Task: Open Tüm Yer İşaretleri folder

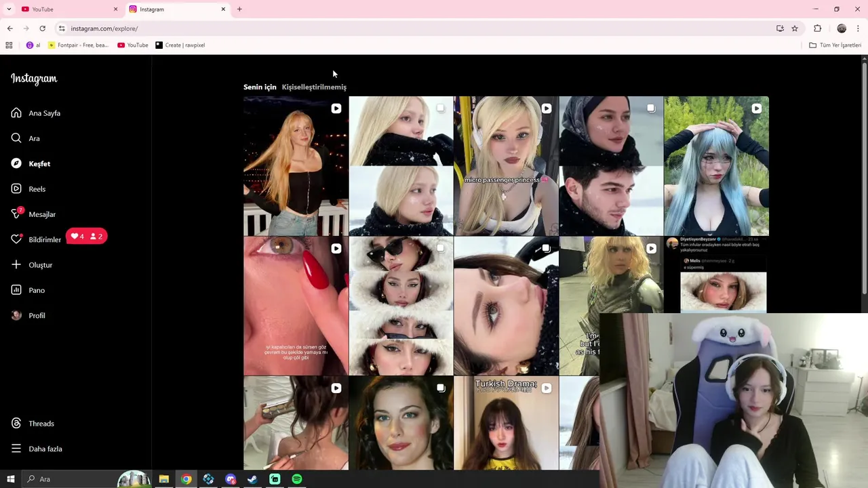Action: point(835,45)
